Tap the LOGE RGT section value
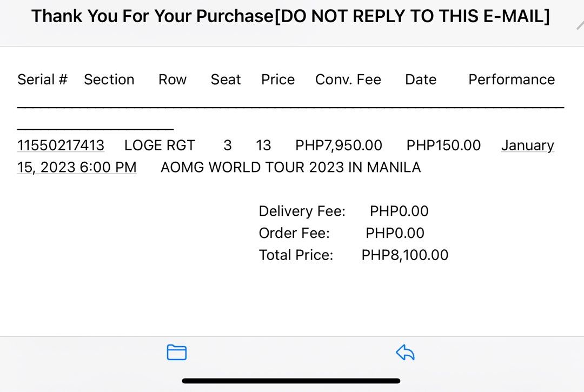 (x=160, y=145)
